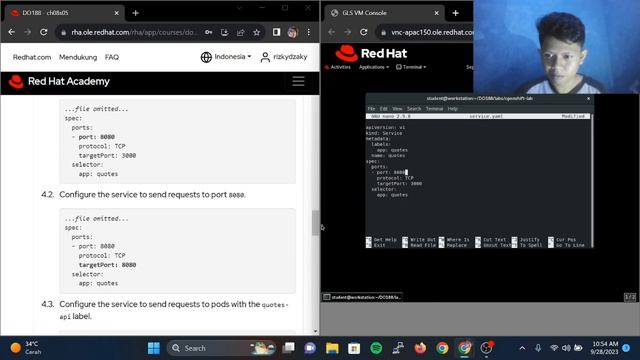640x360 pixels.
Task: Click the Red Hat Academy logo
Action: point(59,81)
